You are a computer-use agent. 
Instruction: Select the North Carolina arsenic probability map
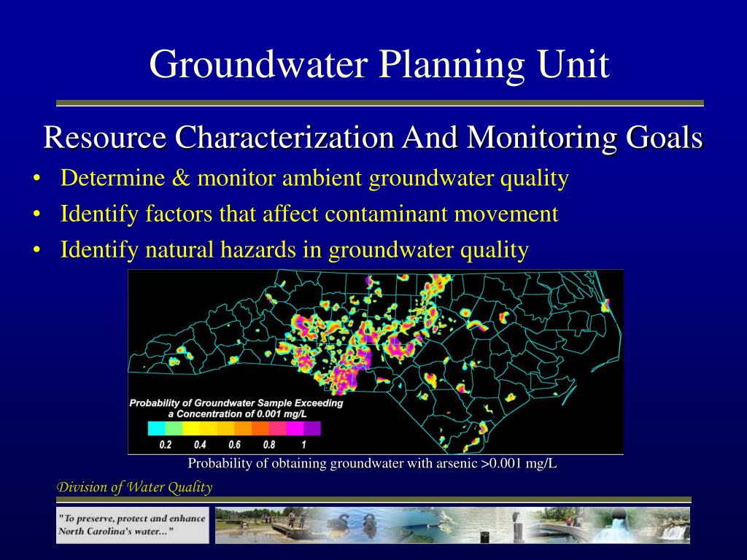pyautogui.click(x=376, y=362)
